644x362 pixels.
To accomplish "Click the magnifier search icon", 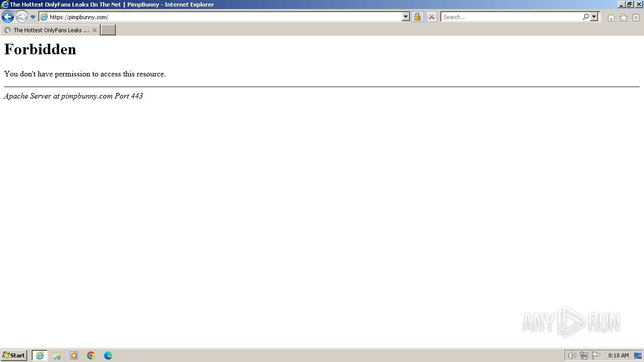I will tap(586, 17).
